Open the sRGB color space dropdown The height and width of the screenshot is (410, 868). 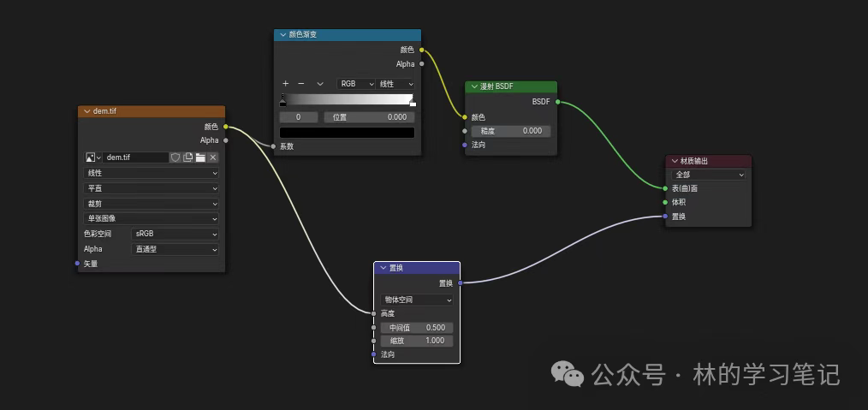(x=175, y=234)
